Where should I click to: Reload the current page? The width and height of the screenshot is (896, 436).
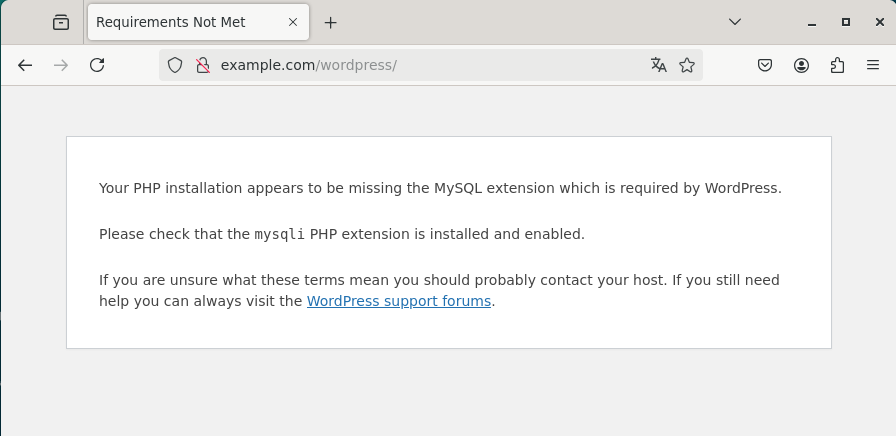[97, 65]
